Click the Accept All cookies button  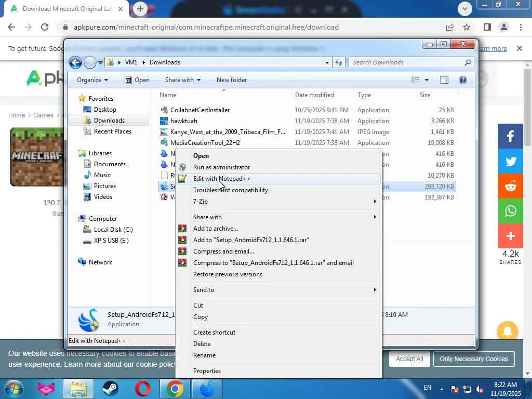click(x=409, y=359)
